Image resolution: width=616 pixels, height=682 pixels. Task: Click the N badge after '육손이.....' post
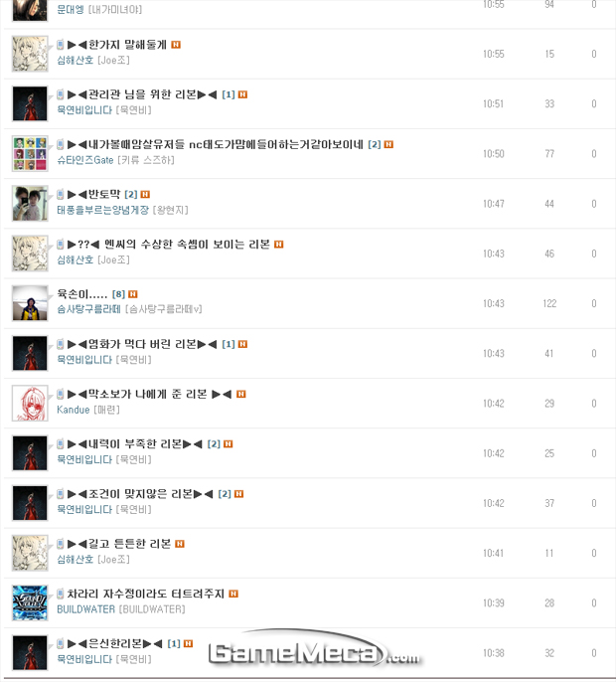coord(133,294)
